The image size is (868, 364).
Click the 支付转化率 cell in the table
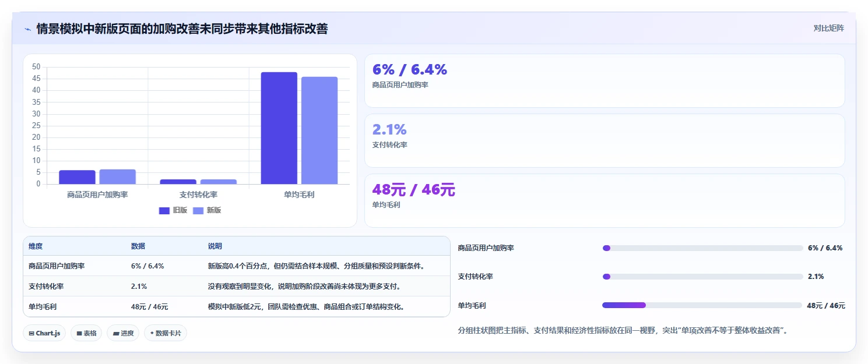(46, 286)
